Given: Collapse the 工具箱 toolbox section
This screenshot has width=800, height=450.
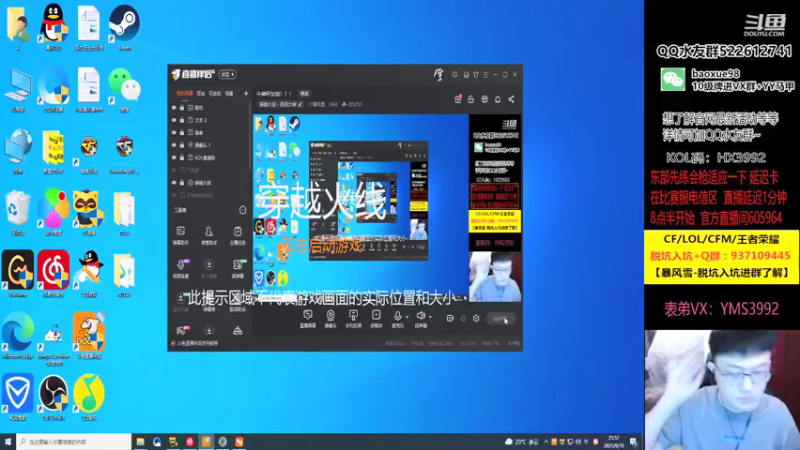Looking at the screenshot, I should tap(242, 210).
